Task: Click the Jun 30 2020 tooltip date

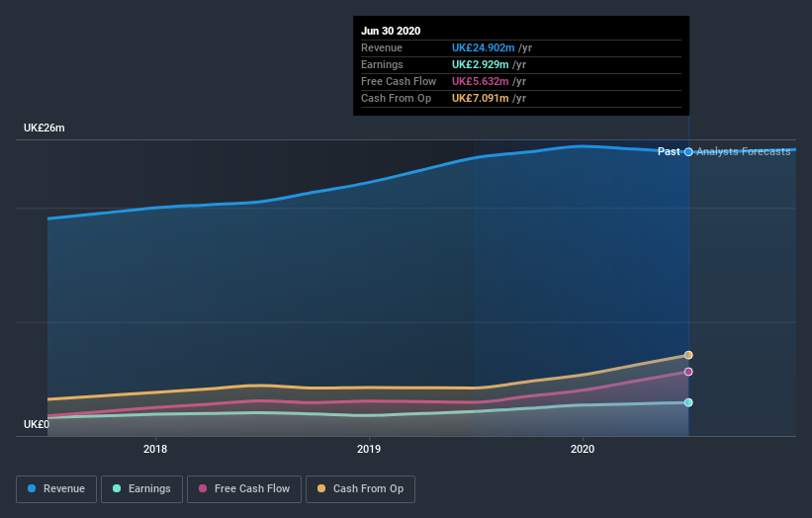Action: point(391,31)
